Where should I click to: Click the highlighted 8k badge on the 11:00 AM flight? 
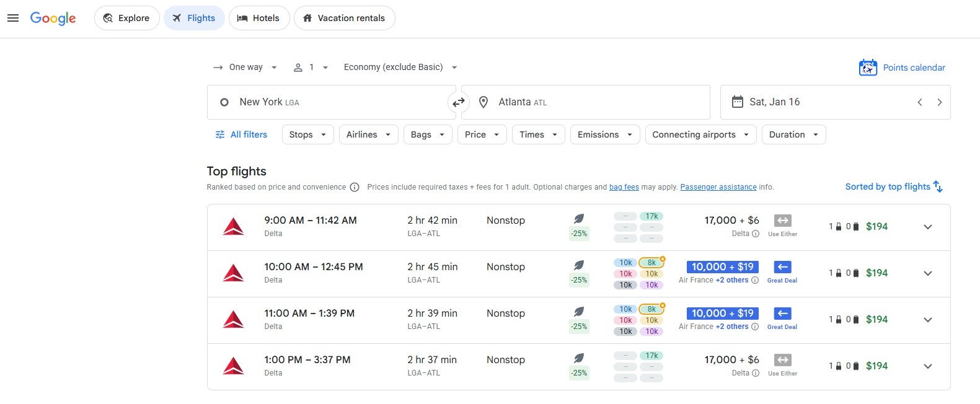651,309
